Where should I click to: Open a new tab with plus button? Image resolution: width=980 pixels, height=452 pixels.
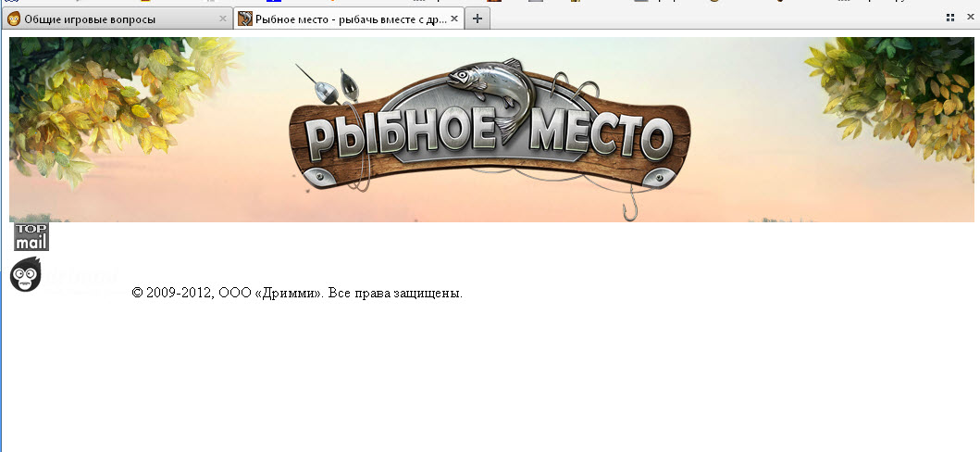coord(478,19)
